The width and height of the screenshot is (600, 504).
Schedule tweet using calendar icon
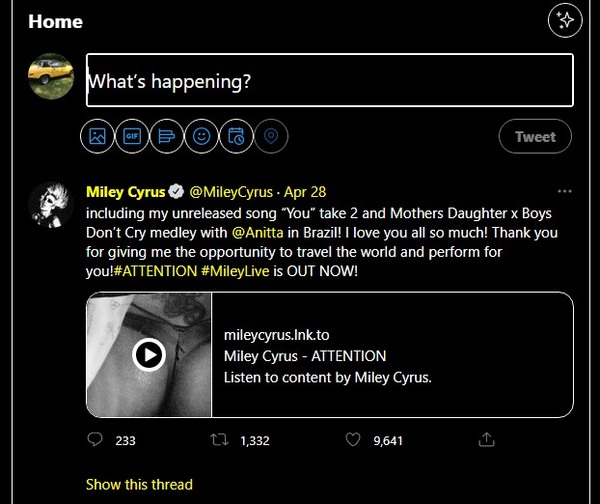coord(236,137)
